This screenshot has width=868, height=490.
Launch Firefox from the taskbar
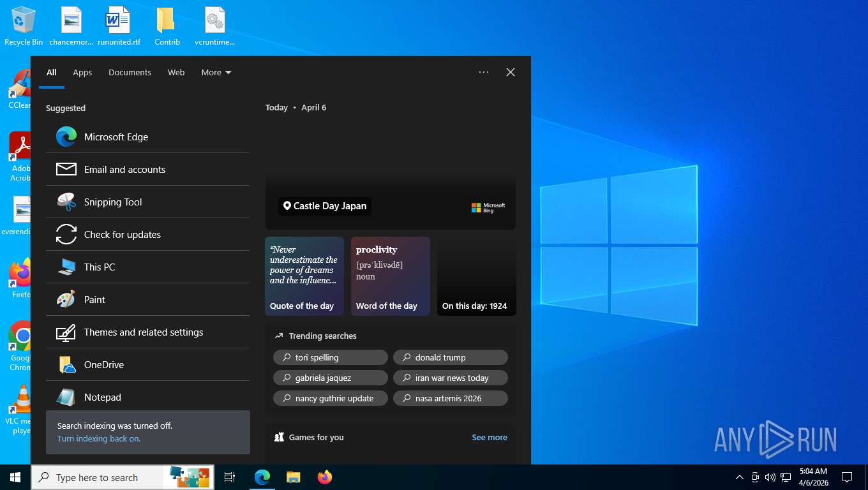click(324, 477)
